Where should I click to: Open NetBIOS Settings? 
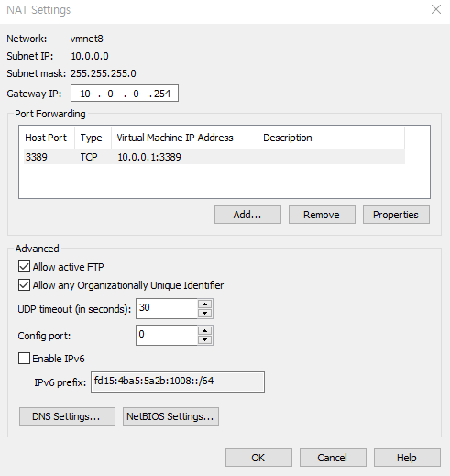(x=170, y=416)
